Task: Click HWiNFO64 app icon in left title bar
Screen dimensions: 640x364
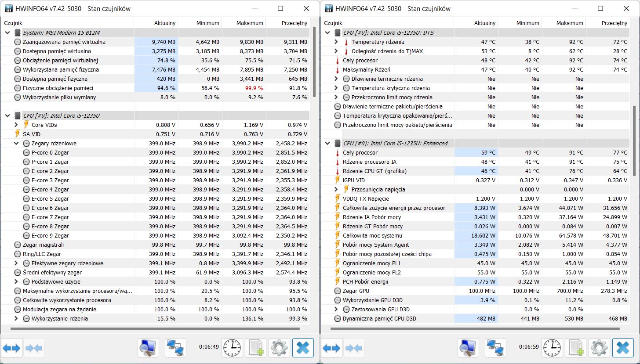Action: click(8, 8)
